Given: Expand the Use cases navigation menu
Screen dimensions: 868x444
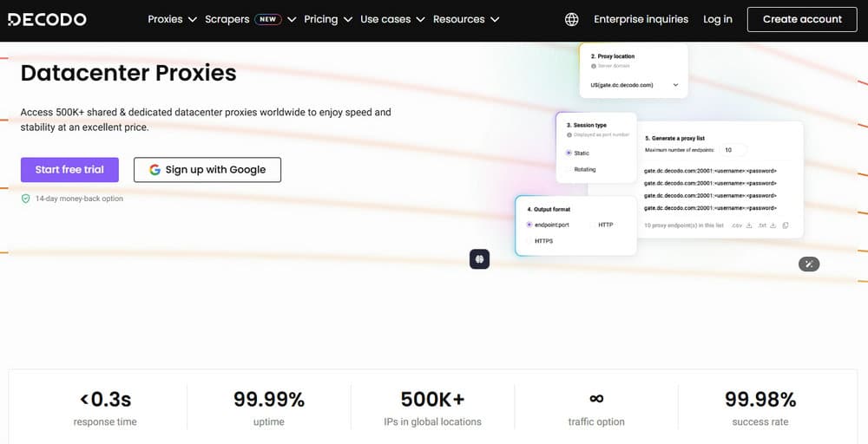Looking at the screenshot, I should point(392,19).
